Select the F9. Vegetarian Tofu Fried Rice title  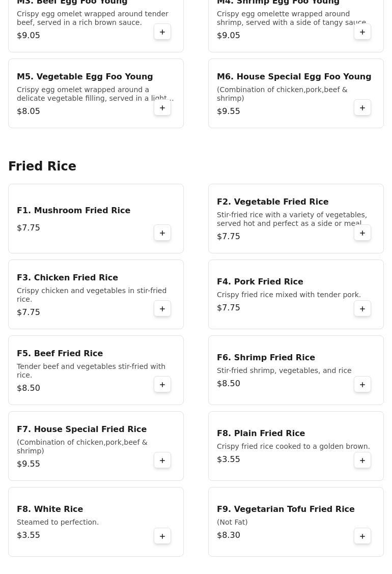click(286, 509)
